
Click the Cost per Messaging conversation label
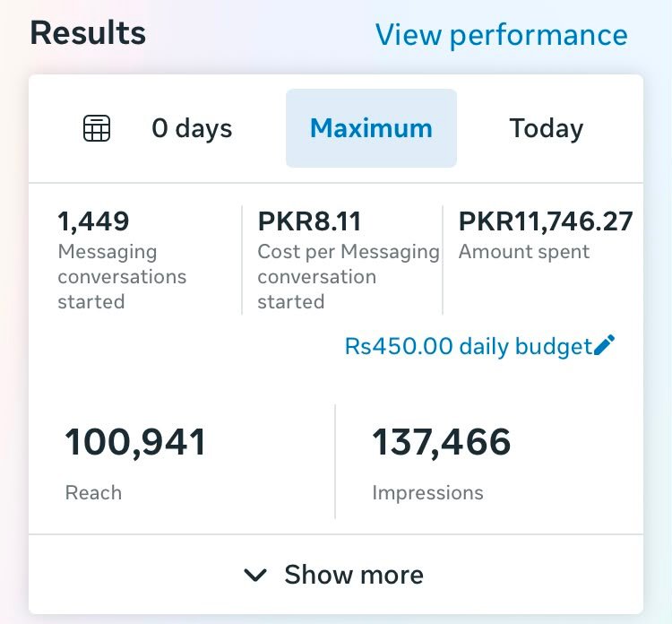[x=349, y=277]
